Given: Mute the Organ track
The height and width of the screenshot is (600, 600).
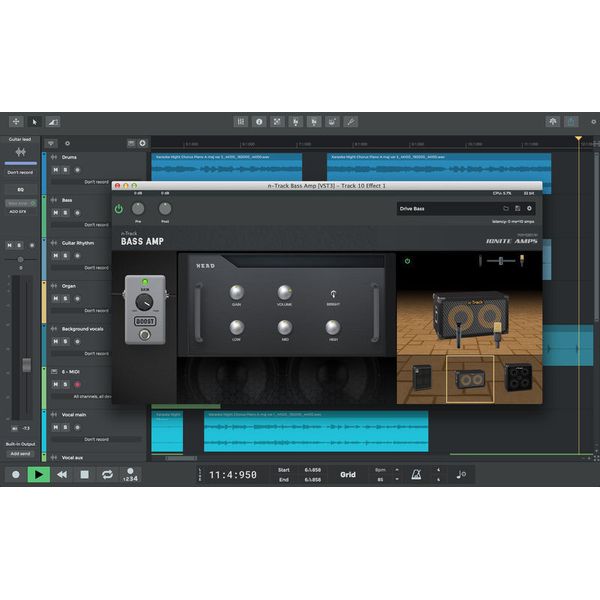Looking at the screenshot, I should coord(55,298).
